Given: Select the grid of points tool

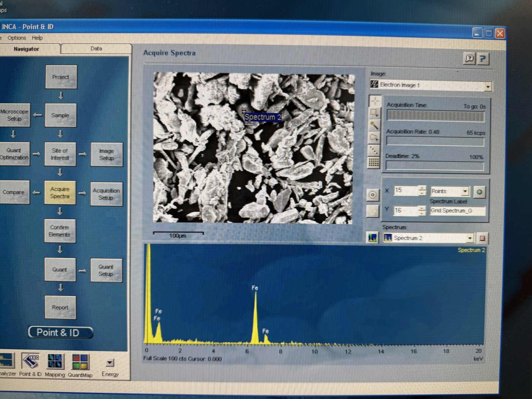Looking at the screenshot, I should point(374,163).
